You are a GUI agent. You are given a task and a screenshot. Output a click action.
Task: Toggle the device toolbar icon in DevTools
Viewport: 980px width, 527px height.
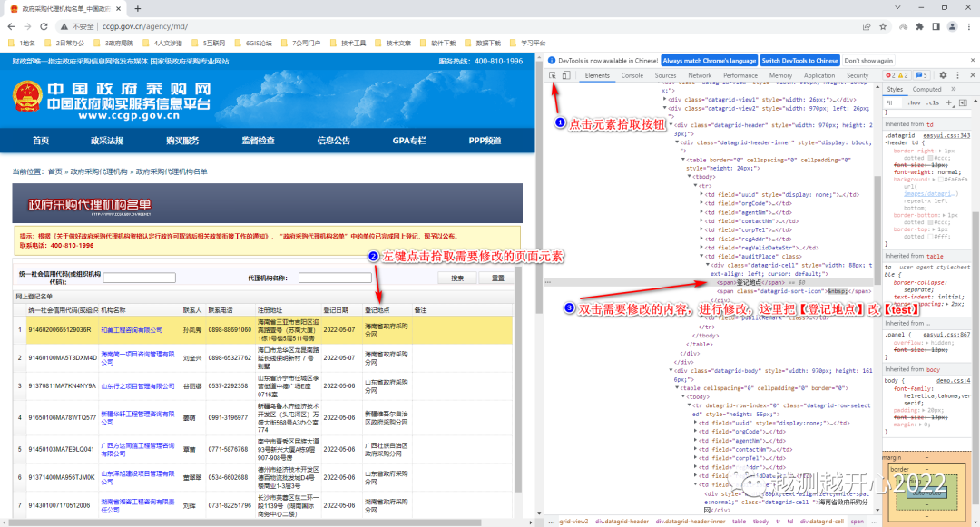pyautogui.click(x=565, y=75)
